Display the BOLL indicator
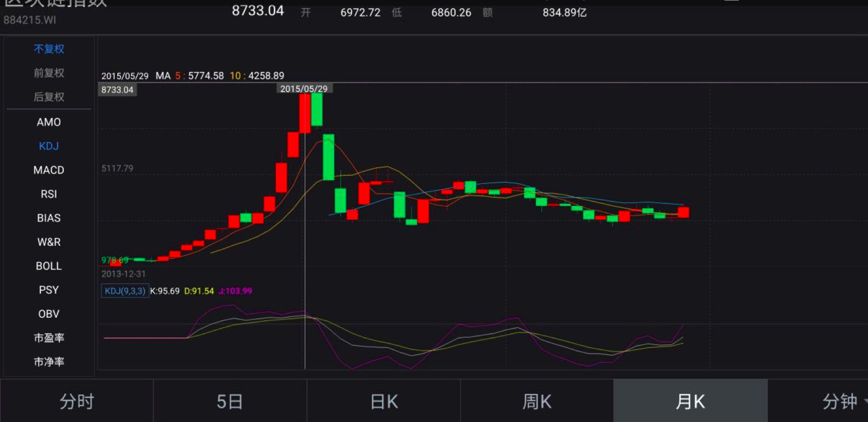This screenshot has height=422, width=868. click(49, 266)
